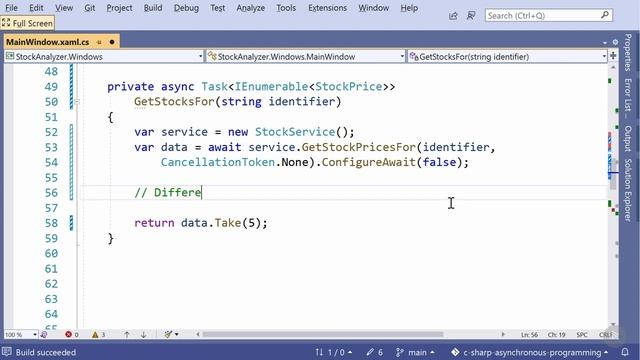
Task: Open the Help menu
Action: pos(409,8)
